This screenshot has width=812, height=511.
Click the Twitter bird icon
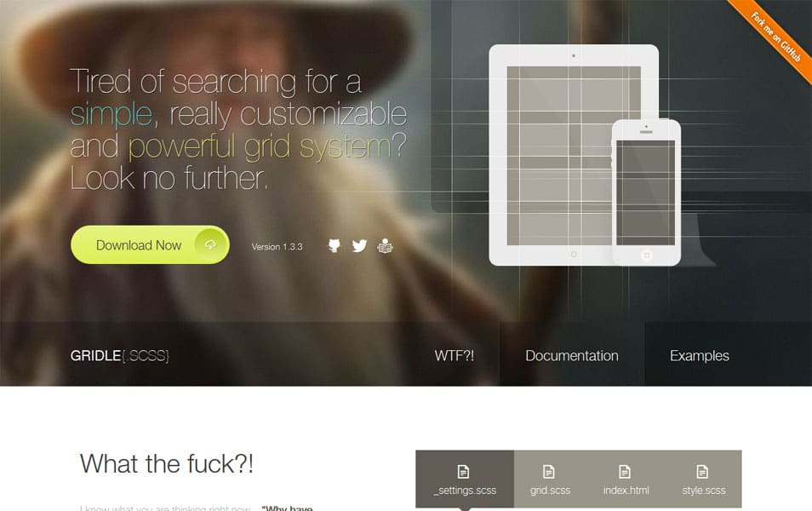359,246
